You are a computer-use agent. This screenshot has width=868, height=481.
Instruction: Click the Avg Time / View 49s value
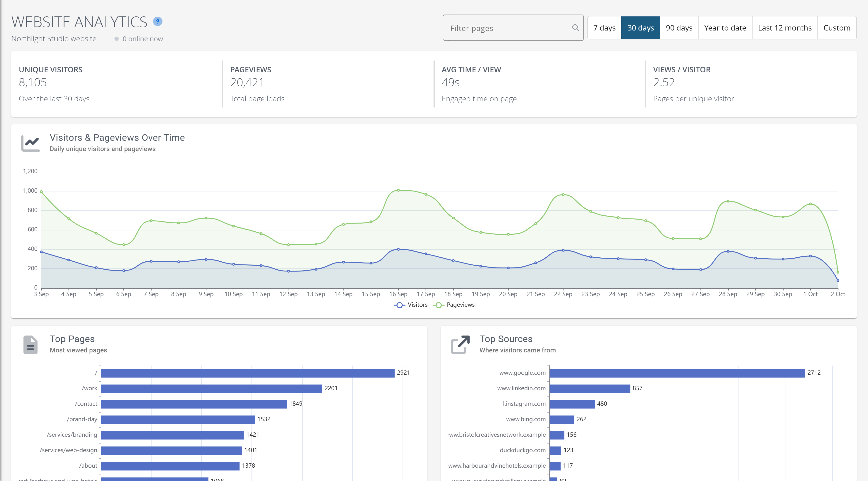(450, 82)
